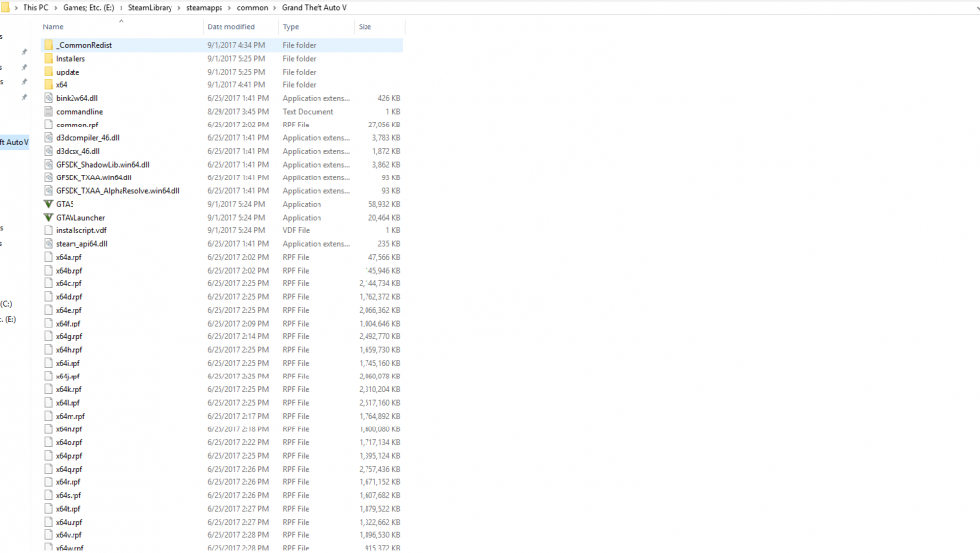The image size is (980, 553).
Task: Select Grand Theft Auto V in sidebar
Action: click(15, 142)
